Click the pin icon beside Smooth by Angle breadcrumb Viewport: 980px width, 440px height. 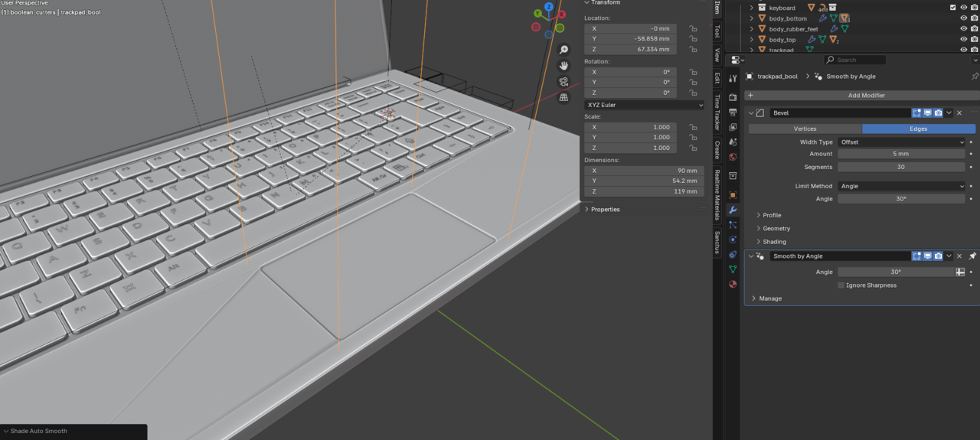pos(974,77)
